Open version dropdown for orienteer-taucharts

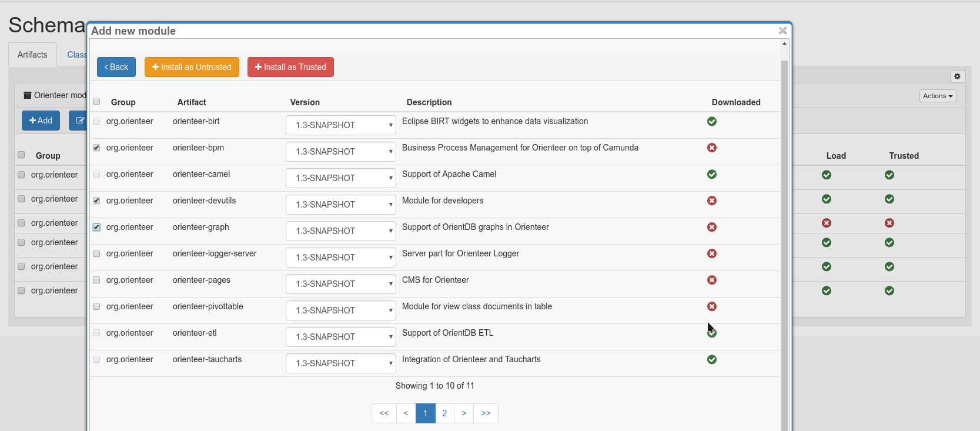[x=341, y=363]
